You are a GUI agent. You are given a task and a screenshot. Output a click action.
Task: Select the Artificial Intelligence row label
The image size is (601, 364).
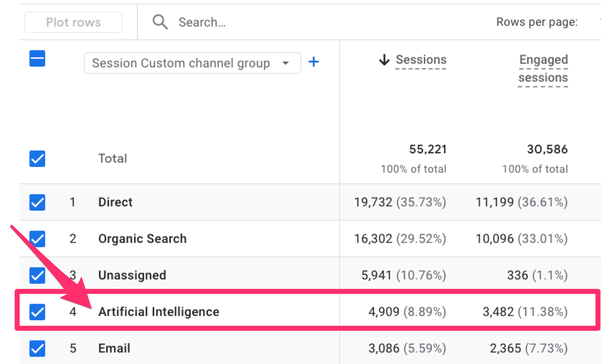158,312
